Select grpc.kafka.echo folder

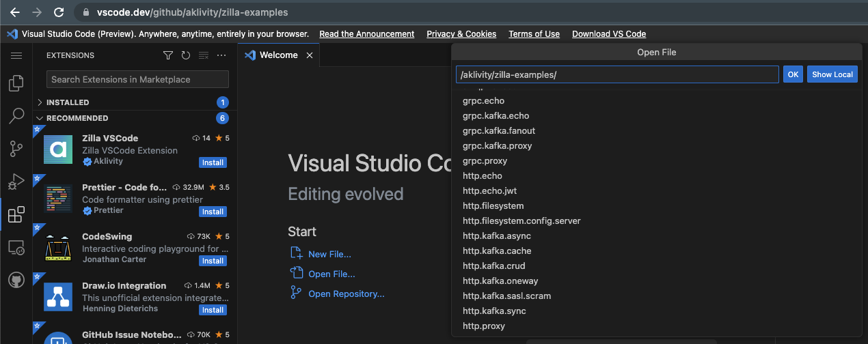coord(656,116)
